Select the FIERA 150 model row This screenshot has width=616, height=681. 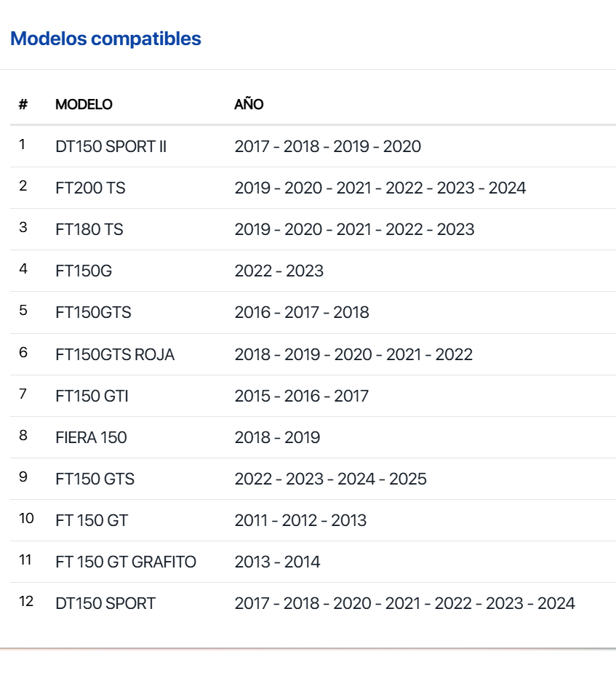pyautogui.click(x=313, y=437)
